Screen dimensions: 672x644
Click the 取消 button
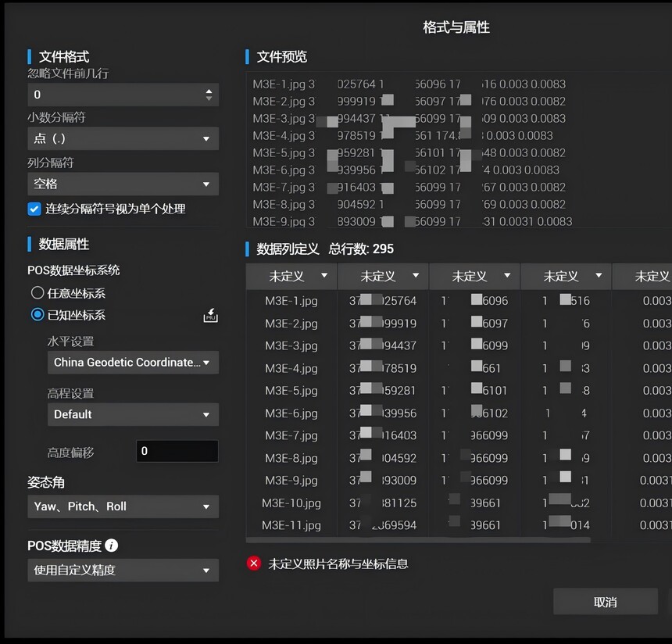point(605,602)
